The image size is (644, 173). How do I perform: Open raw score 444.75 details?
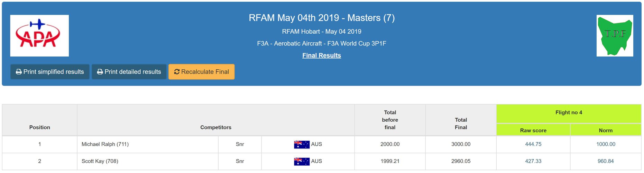533,144
